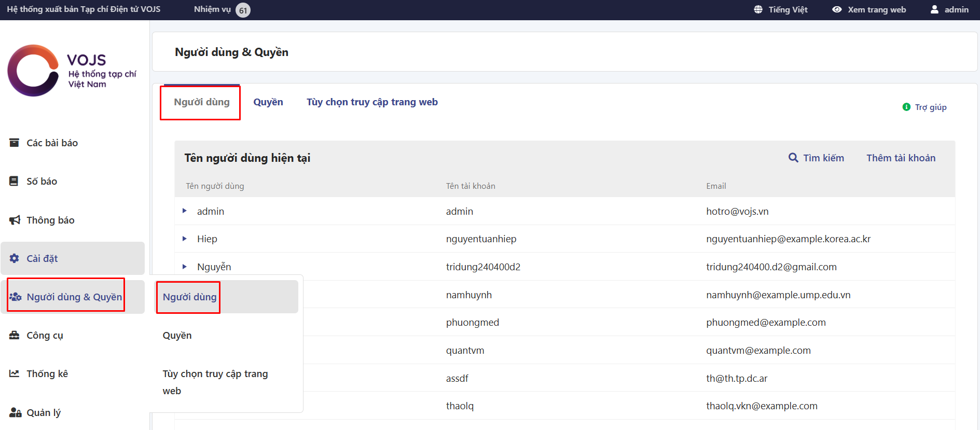Image resolution: width=980 pixels, height=430 pixels.
Task: Open Nhiệm vụ task count badge
Action: coord(243,10)
